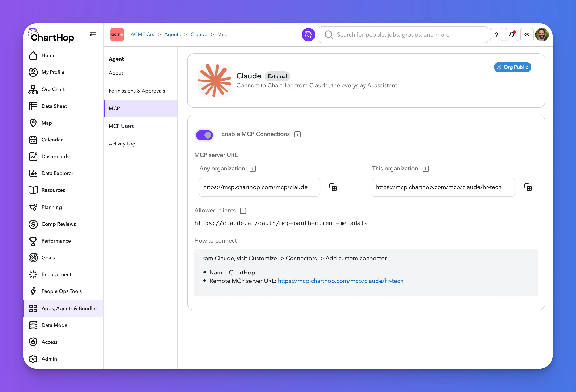Open the Calendar
The width and height of the screenshot is (576, 392).
tap(63, 140)
